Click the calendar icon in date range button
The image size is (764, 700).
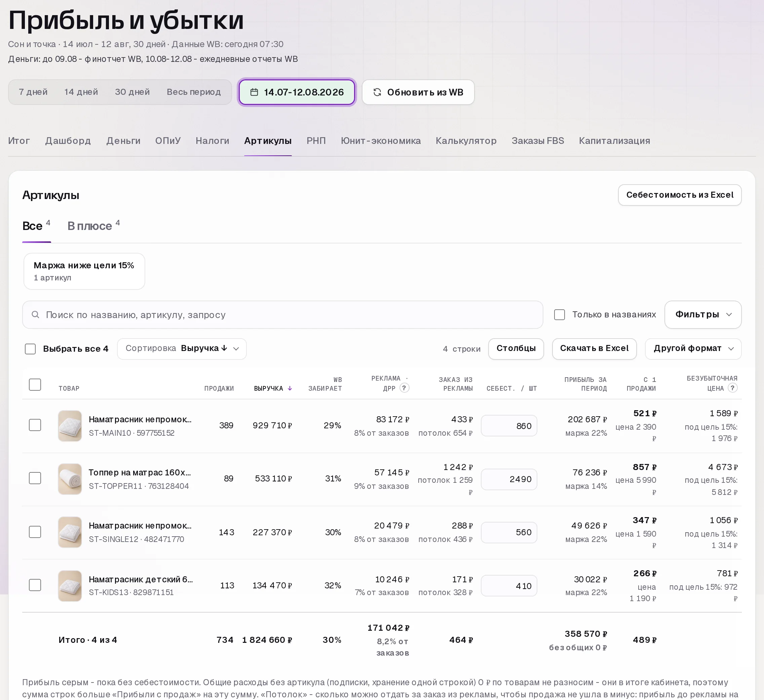click(254, 92)
